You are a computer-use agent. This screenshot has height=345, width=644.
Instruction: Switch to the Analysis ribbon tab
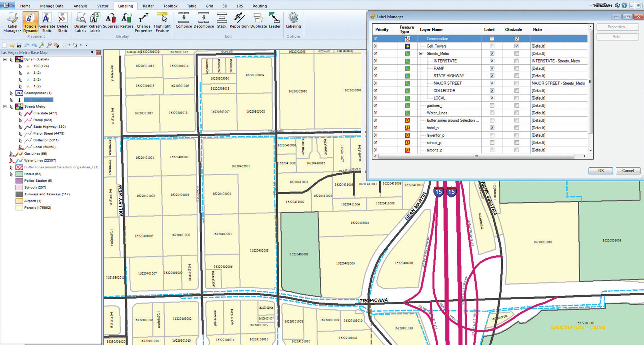[x=80, y=6]
